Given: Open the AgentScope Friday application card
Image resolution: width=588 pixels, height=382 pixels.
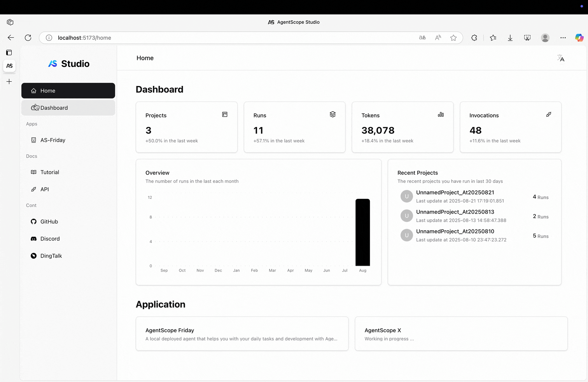Looking at the screenshot, I should [242, 334].
